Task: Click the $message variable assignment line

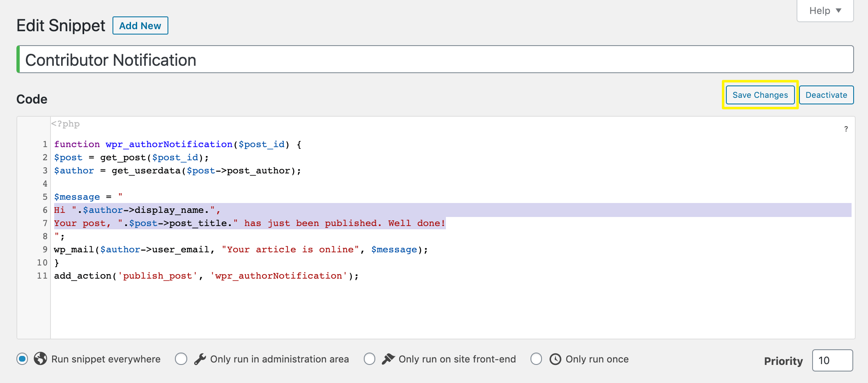Action: coord(88,197)
